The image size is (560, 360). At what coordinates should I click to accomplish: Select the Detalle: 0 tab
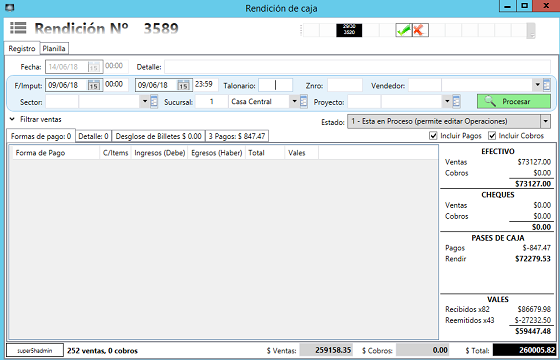pos(93,136)
